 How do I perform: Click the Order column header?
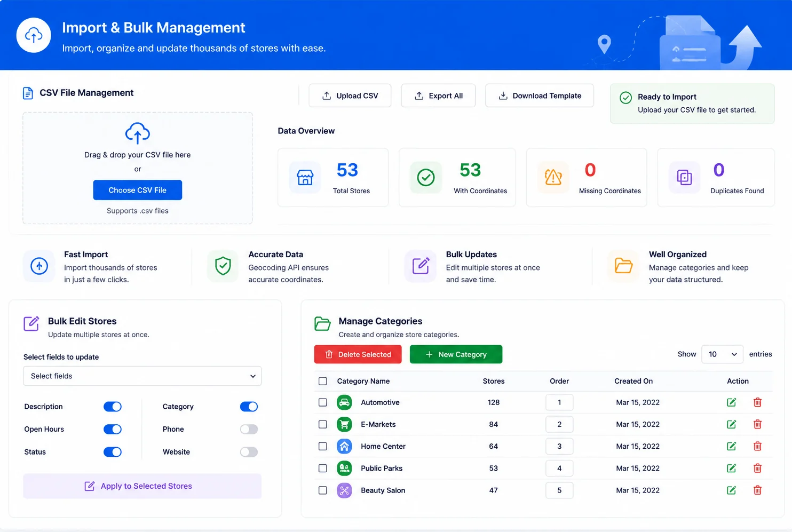[559, 381]
